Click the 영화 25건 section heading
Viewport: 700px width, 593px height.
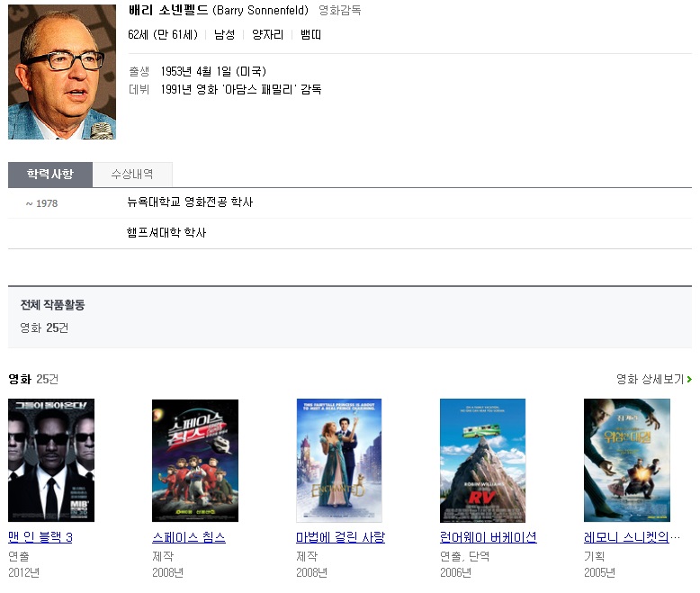tap(33, 379)
